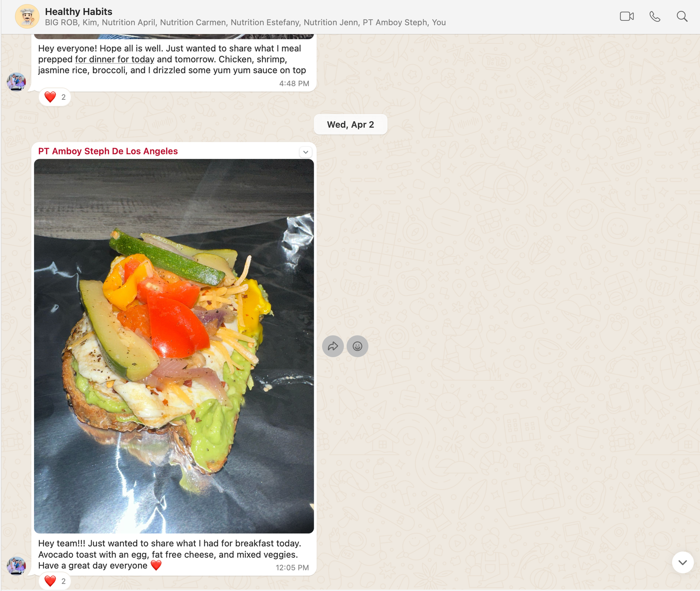Click the underlined 'for dinner for today' text

(115, 59)
